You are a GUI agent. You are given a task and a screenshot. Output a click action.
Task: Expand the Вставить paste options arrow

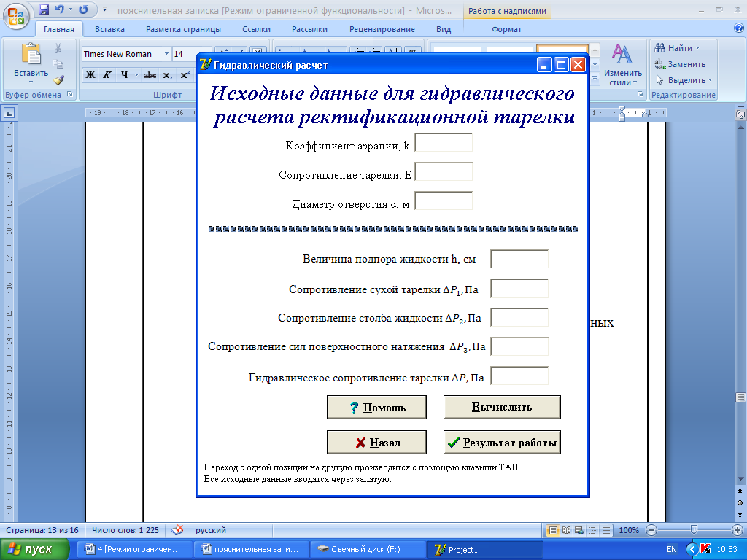[x=31, y=82]
